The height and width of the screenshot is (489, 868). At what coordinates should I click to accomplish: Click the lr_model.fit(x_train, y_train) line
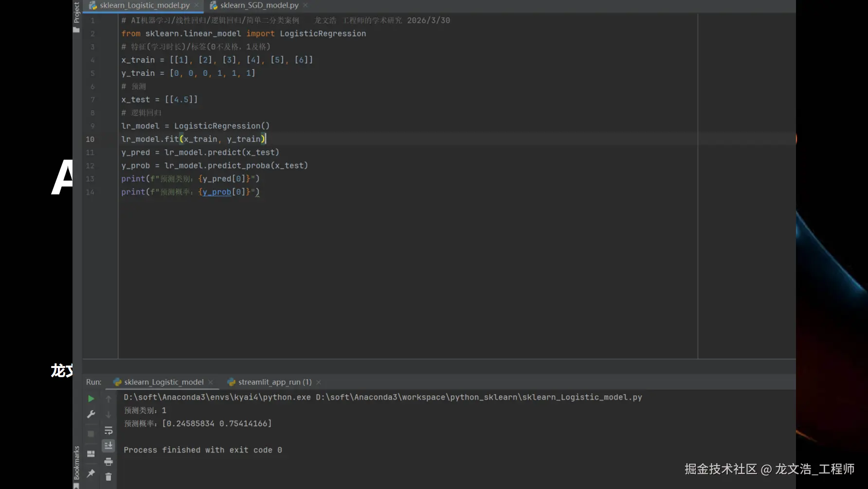coord(193,139)
